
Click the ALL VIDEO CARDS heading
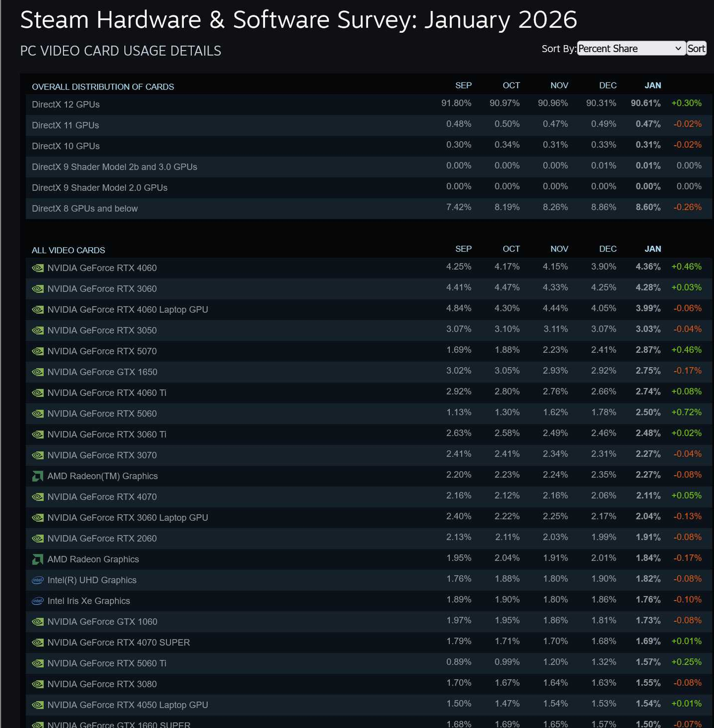[68, 250]
